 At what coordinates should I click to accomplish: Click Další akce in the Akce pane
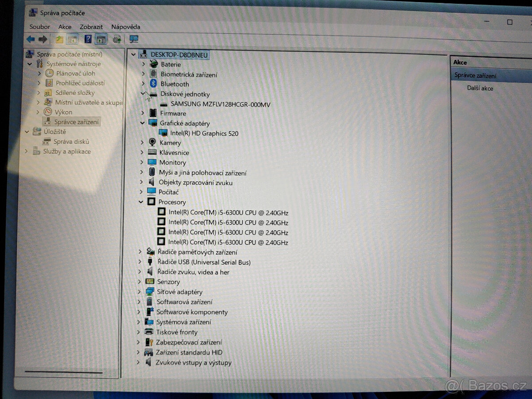pos(480,88)
